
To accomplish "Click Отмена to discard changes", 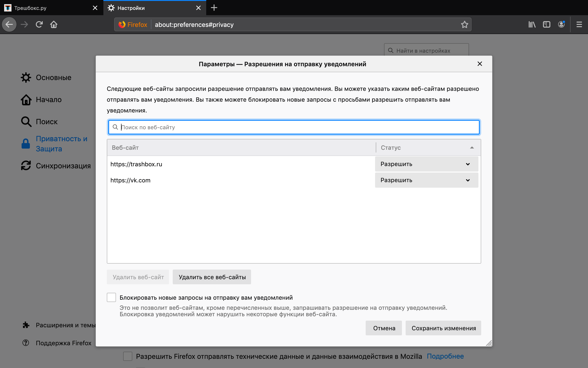I will (x=384, y=328).
